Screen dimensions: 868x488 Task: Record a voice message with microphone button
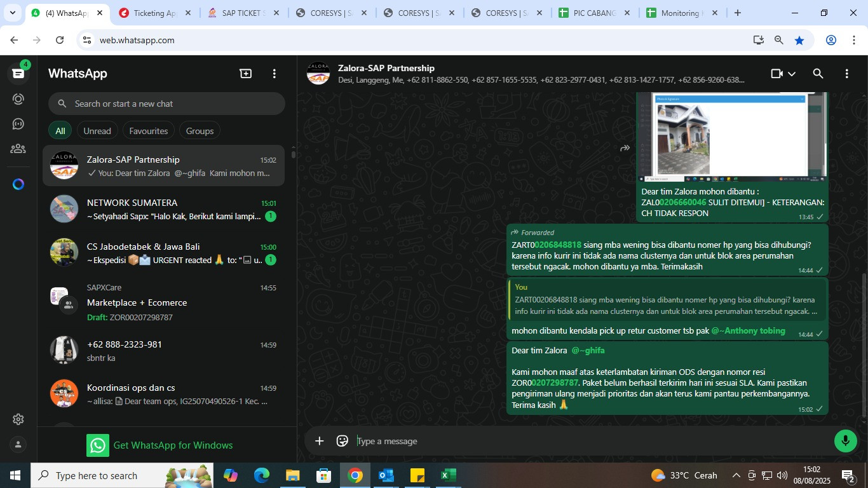(x=846, y=441)
